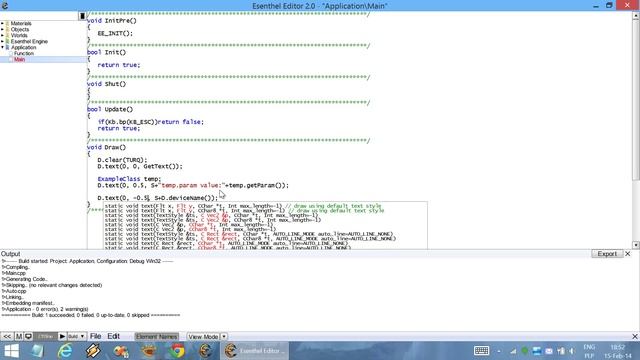Open the orange monster icon app on taskbar
This screenshot has width=640, height=360.
click(149, 351)
